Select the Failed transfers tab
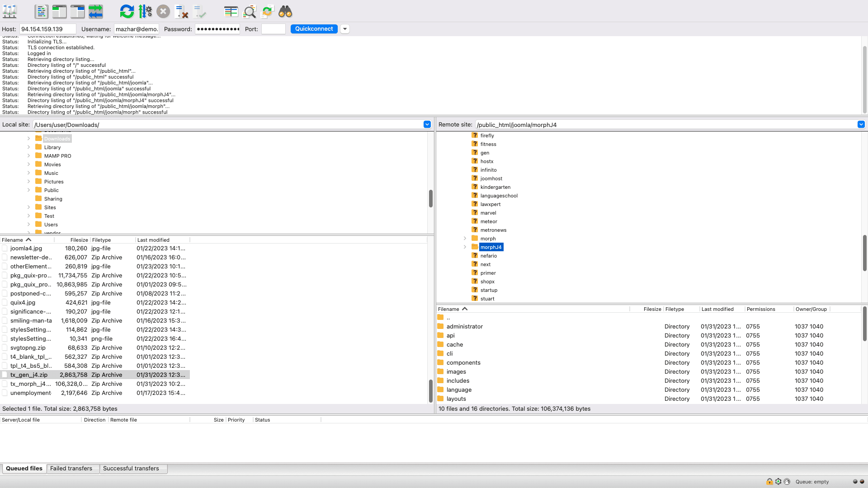Image resolution: width=868 pixels, height=488 pixels. 71,468
